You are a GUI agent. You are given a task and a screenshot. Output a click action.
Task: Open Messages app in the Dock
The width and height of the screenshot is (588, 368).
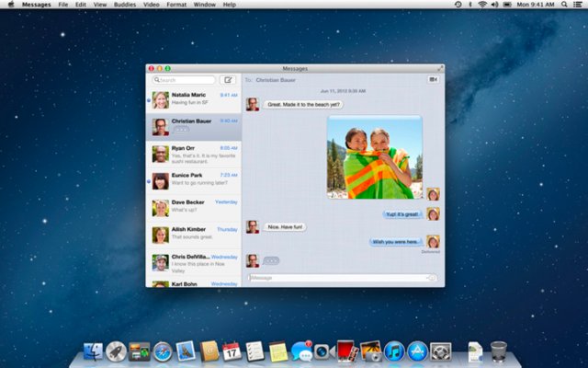click(302, 351)
